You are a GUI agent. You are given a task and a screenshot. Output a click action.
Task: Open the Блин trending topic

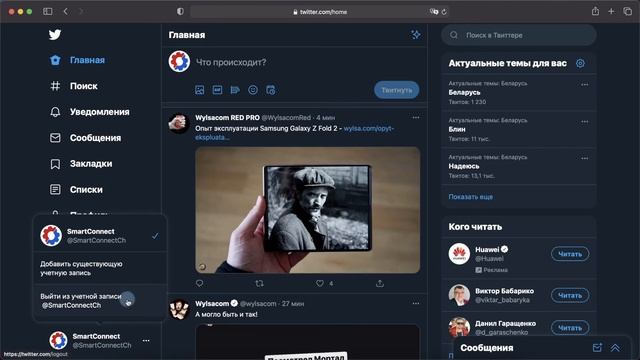click(519, 129)
